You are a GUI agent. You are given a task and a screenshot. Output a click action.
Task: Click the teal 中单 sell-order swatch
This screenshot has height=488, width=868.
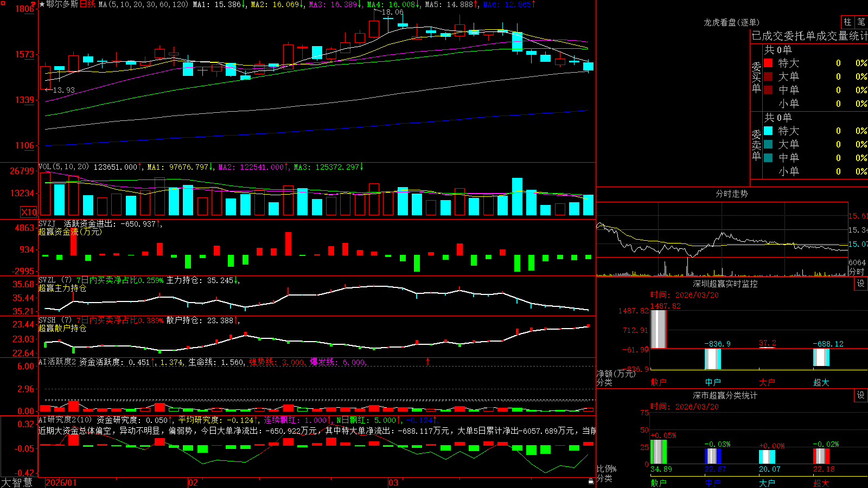click(x=768, y=158)
